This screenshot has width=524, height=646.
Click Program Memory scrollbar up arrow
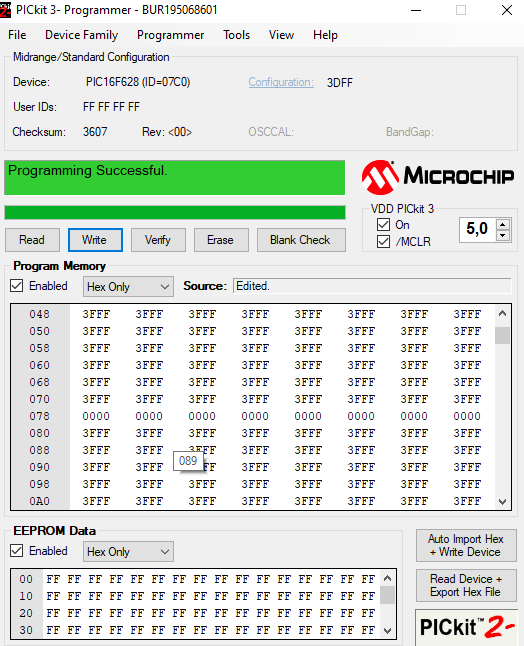(x=502, y=314)
